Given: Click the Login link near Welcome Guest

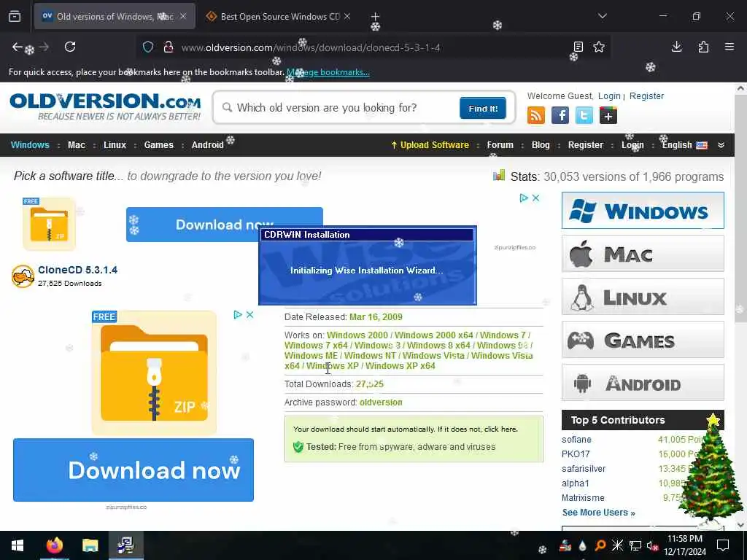Looking at the screenshot, I should click(x=609, y=96).
